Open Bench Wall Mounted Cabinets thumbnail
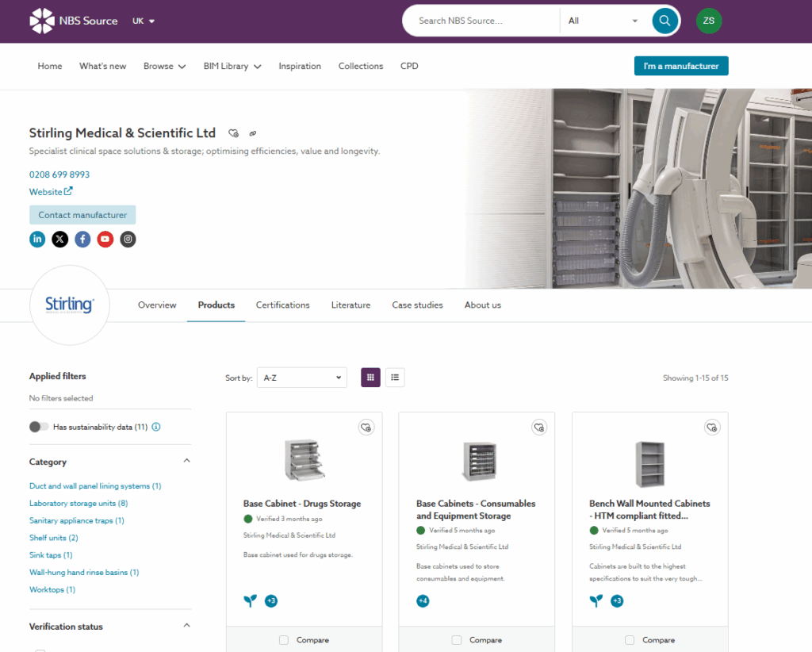812x652 pixels. coord(650,464)
